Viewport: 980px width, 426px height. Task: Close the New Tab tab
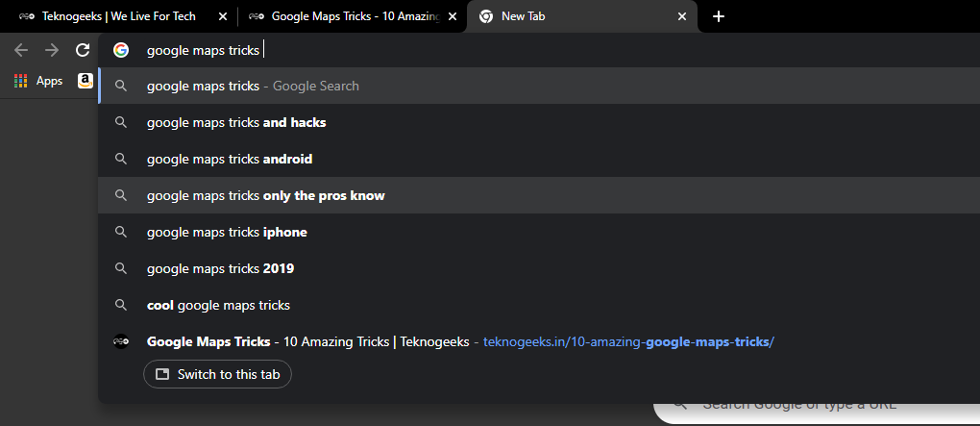pos(682,16)
